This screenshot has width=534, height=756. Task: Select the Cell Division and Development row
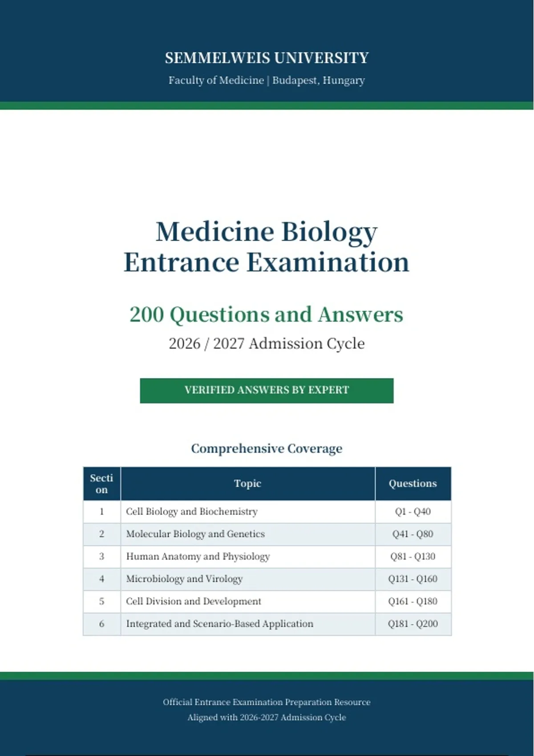(x=267, y=601)
